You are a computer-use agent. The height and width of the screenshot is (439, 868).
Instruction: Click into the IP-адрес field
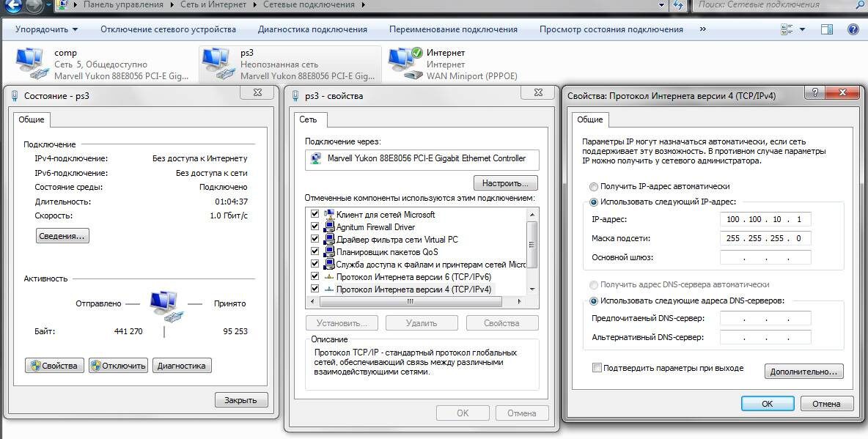(765, 219)
